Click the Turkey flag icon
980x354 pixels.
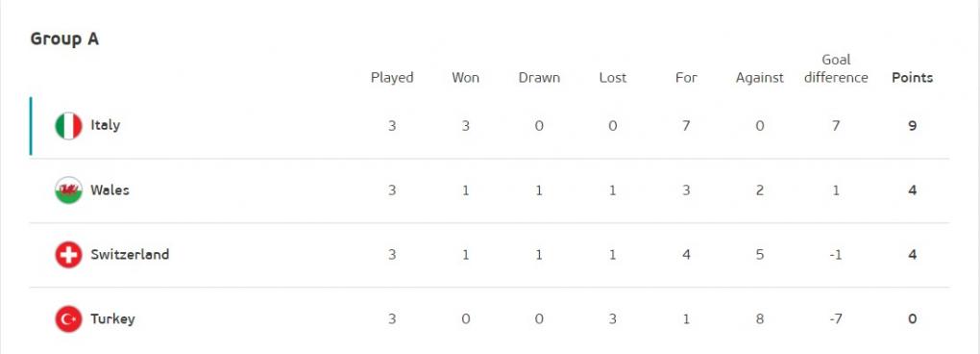click(x=69, y=319)
